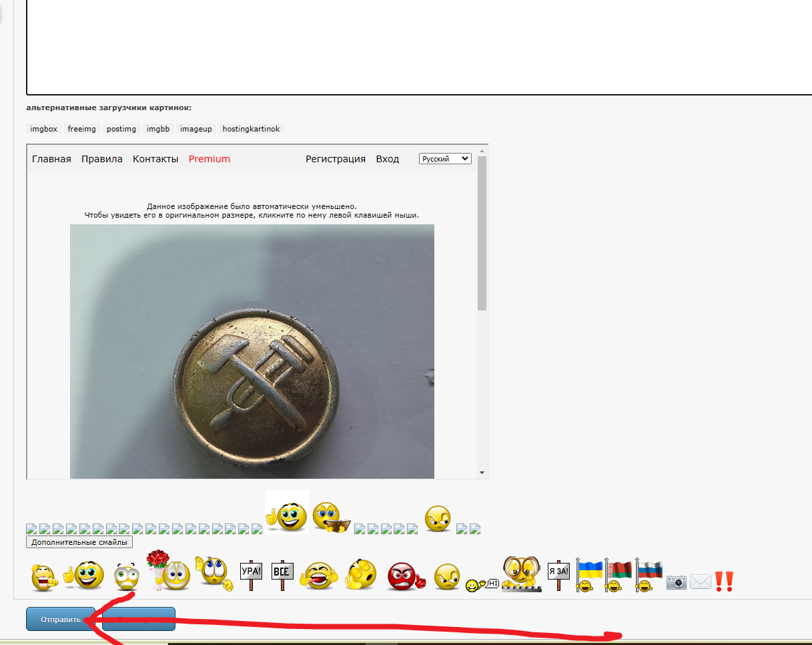812x645 pixels.
Task: Click the scrollbar down arrow in the image frame
Action: pyautogui.click(x=482, y=473)
